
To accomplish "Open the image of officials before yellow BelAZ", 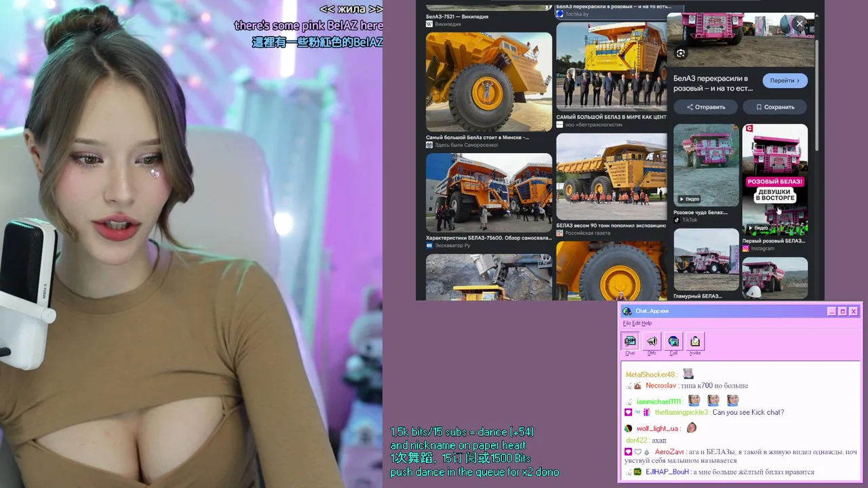I will click(611, 66).
